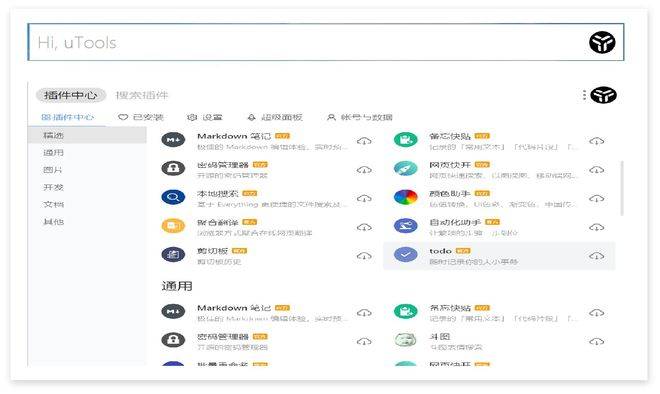Switch to the 已安装 tab
The height and width of the screenshot is (394, 660).
141,117
